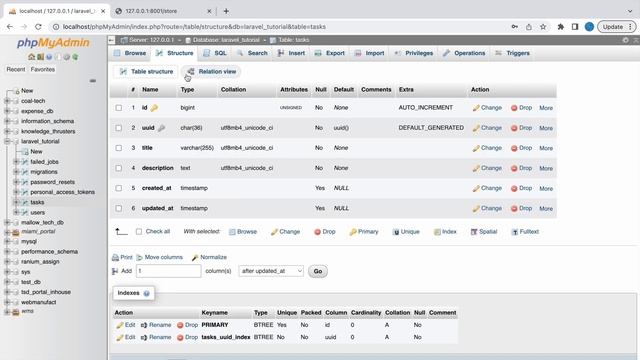Click the bookmark star in address bar
This screenshot has width=640, height=360.
pos(543,27)
